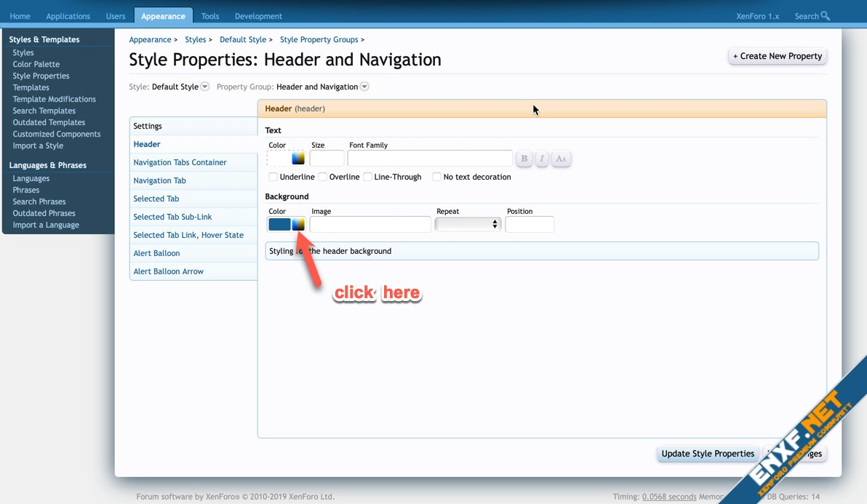867x504 pixels.
Task: Open the background Repeat dropdown
Action: click(x=468, y=225)
